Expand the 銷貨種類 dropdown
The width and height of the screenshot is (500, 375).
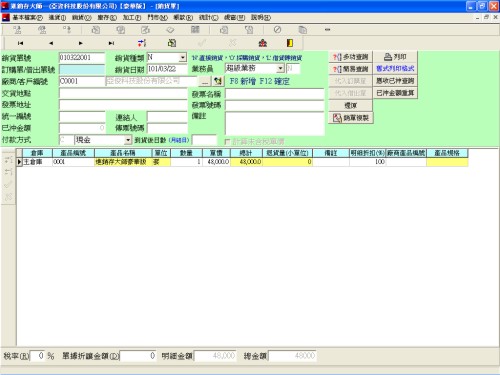click(x=182, y=58)
